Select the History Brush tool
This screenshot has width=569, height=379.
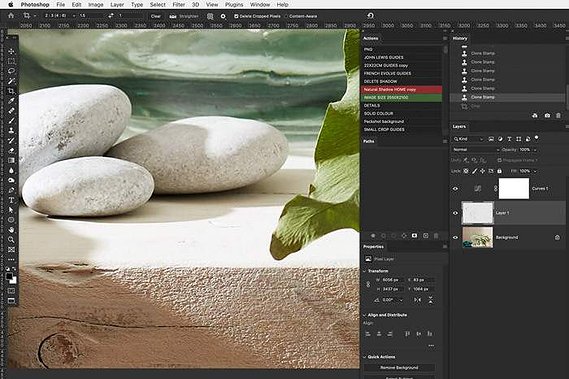[x=11, y=140]
